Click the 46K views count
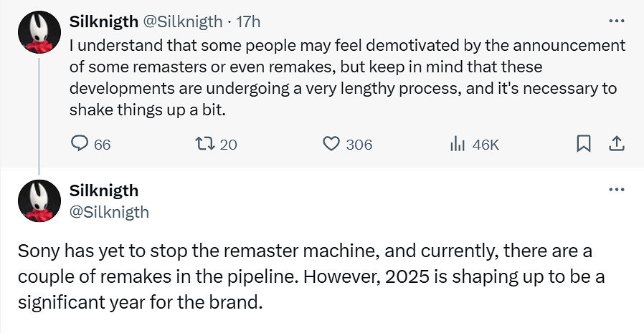 pyautogui.click(x=486, y=144)
